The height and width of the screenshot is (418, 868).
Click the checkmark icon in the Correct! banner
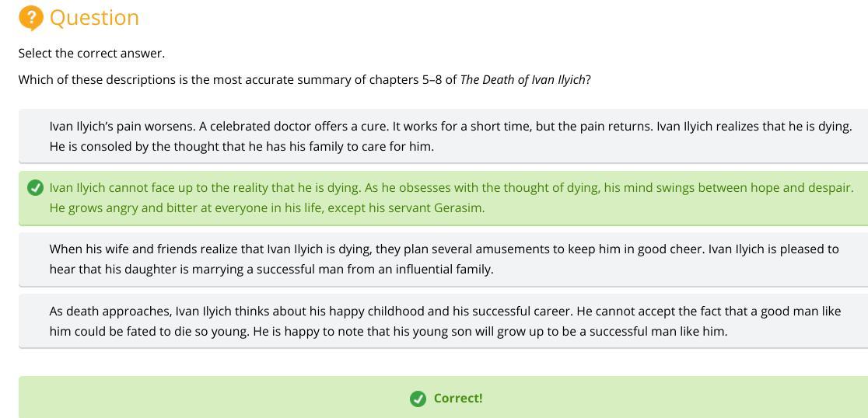pos(418,399)
